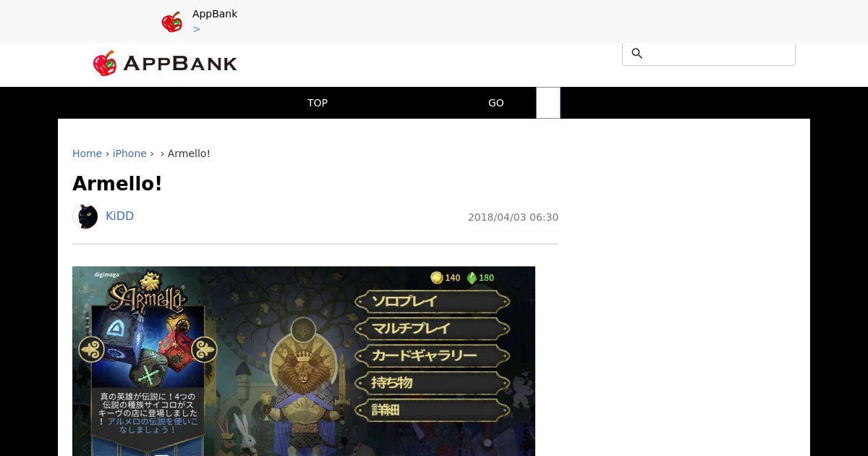Click the blue arrow link under AppBank
The height and width of the screenshot is (456, 868).
[196, 29]
